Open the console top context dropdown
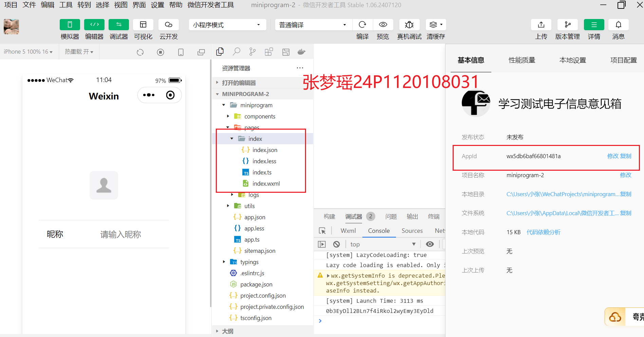The height and width of the screenshot is (337, 644). point(383,244)
